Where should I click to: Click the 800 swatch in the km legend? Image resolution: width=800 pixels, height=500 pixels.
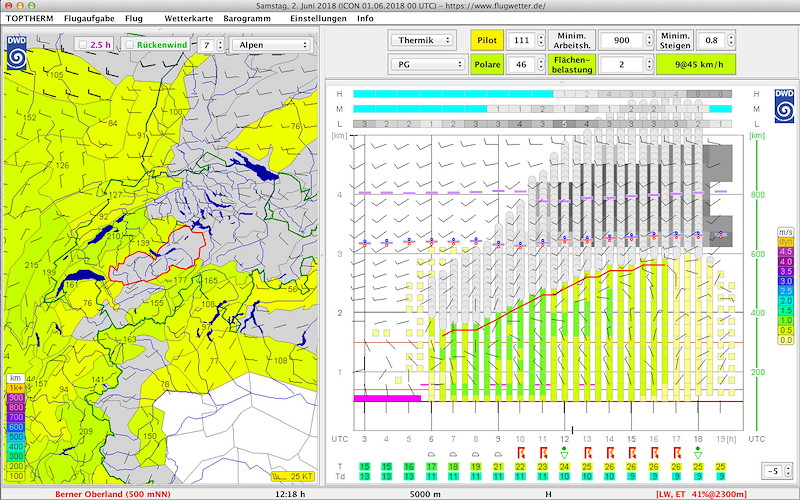tap(16, 408)
